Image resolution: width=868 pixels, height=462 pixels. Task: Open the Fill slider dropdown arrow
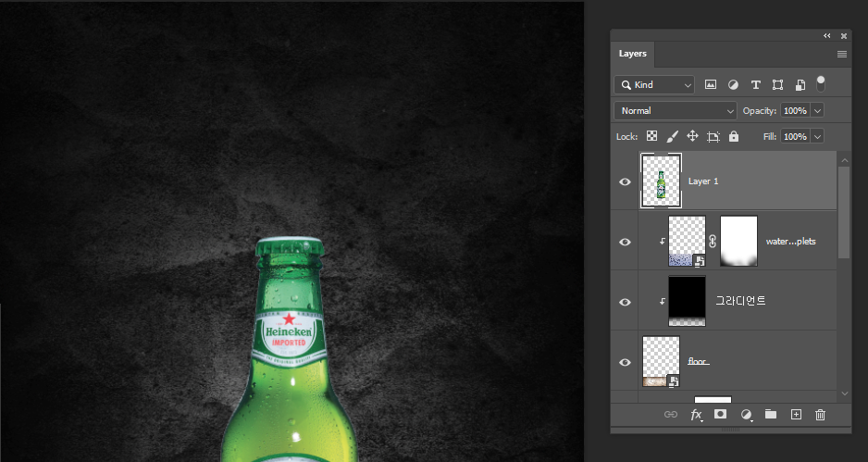click(818, 136)
